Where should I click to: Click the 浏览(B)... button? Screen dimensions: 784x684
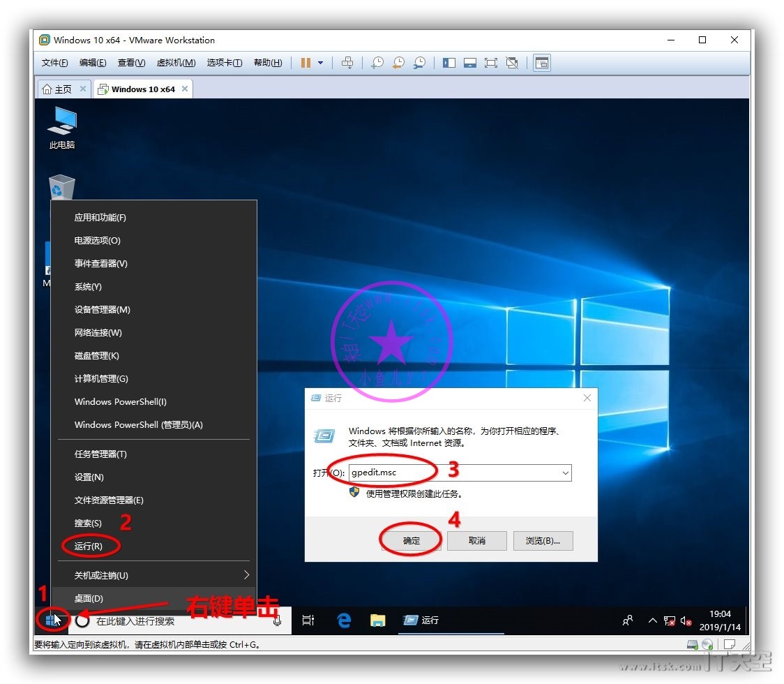(x=543, y=541)
